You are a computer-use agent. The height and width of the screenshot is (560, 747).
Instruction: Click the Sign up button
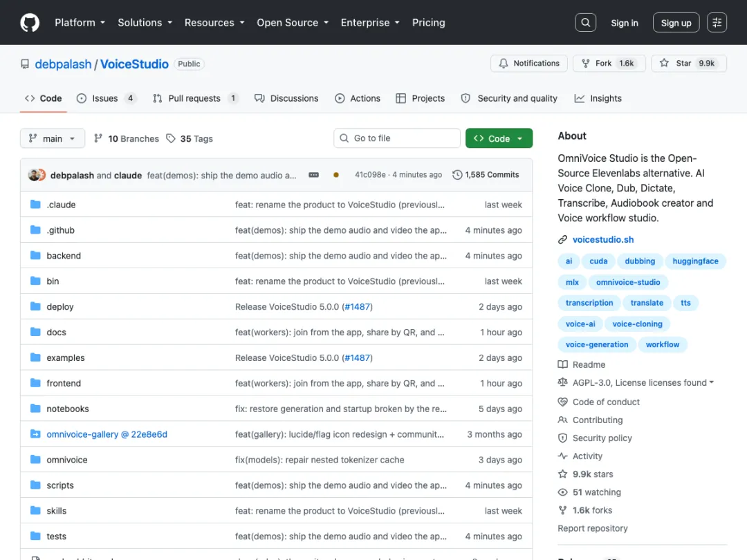[676, 22]
